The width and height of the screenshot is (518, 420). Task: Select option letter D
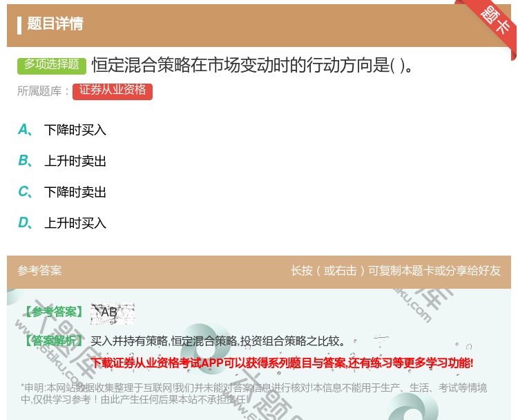(x=24, y=223)
